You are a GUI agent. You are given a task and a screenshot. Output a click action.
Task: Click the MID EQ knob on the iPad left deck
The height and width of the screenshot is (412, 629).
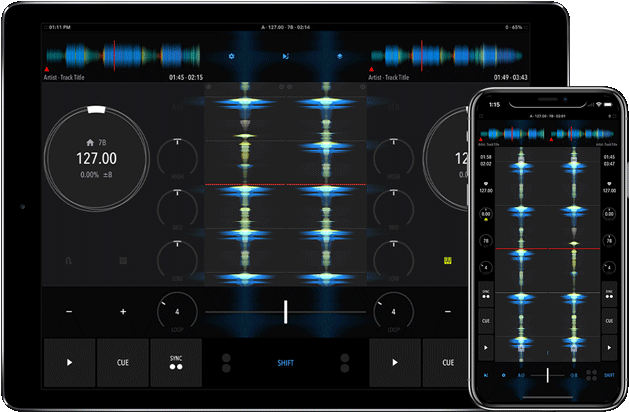point(177,210)
